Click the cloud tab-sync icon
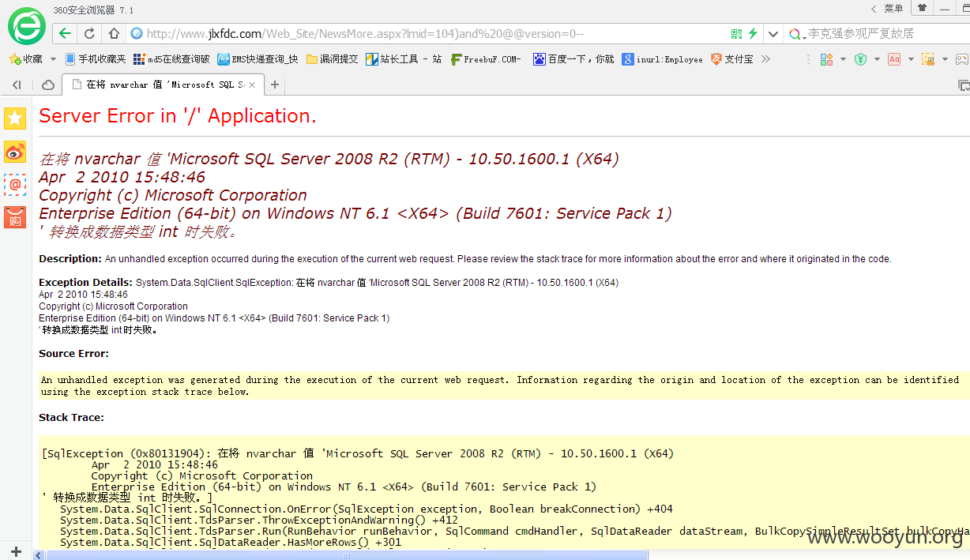Viewport: 970px width, 560px height. tap(48, 85)
